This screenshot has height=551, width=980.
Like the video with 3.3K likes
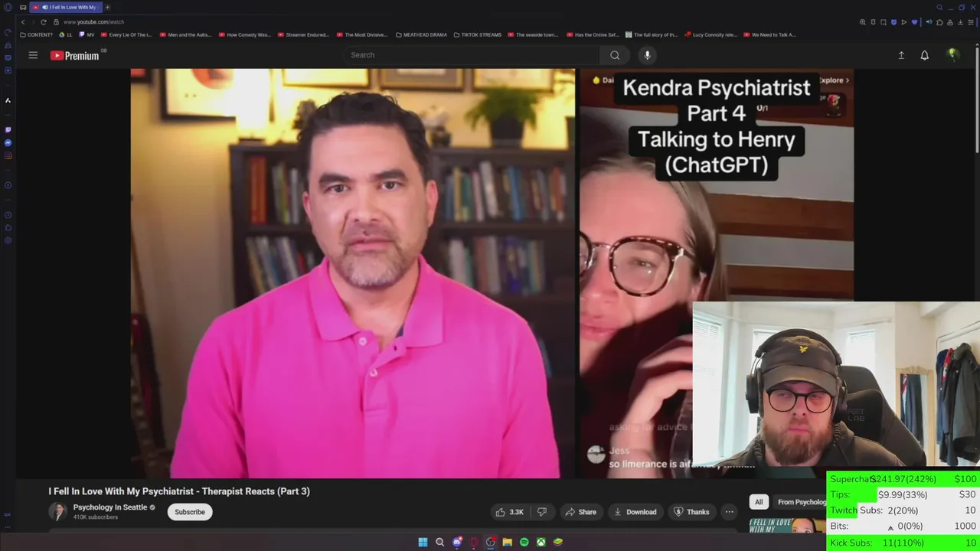coord(509,512)
